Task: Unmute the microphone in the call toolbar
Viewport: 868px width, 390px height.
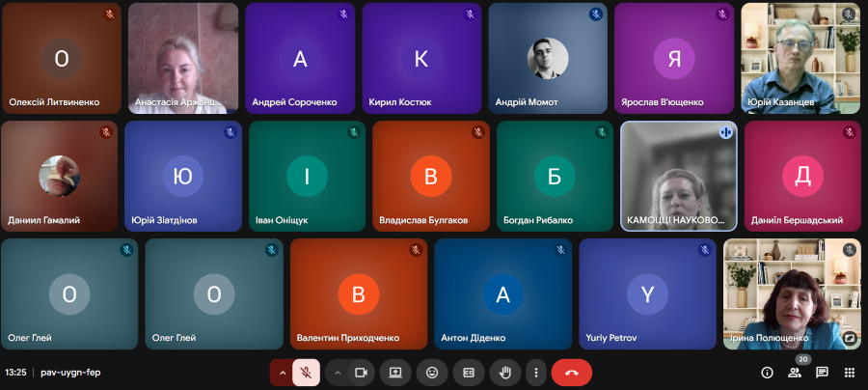Action: [x=307, y=372]
